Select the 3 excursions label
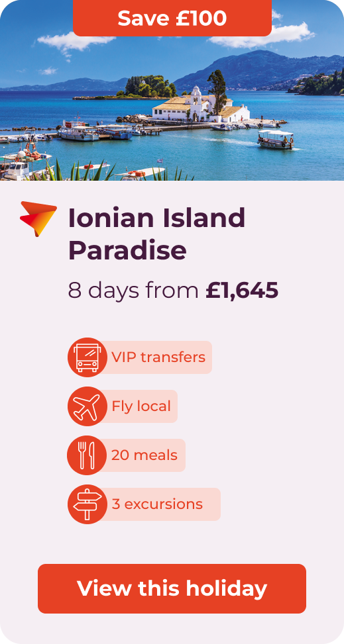This screenshot has height=644, width=344. (157, 504)
